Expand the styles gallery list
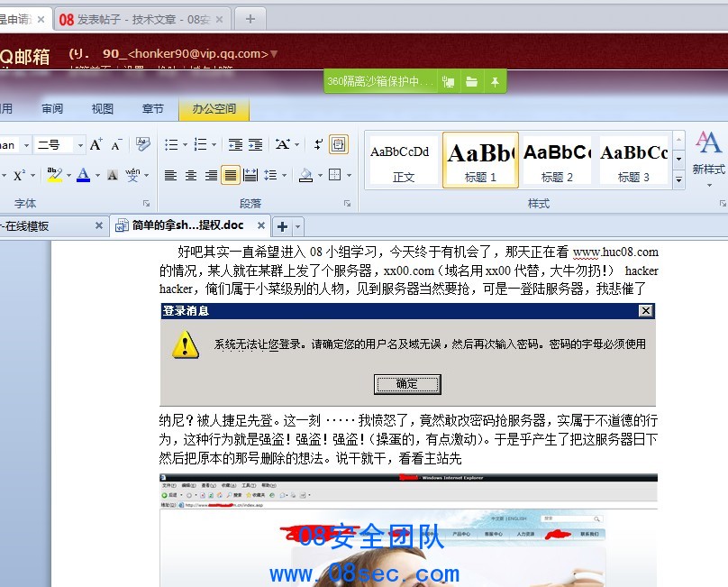Image resolution: width=728 pixels, height=587 pixels. pos(678,179)
